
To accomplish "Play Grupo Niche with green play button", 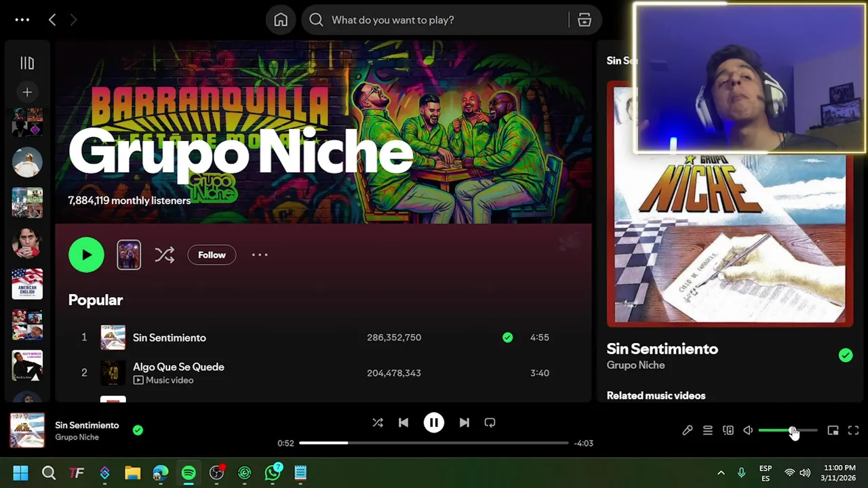I will (x=86, y=255).
